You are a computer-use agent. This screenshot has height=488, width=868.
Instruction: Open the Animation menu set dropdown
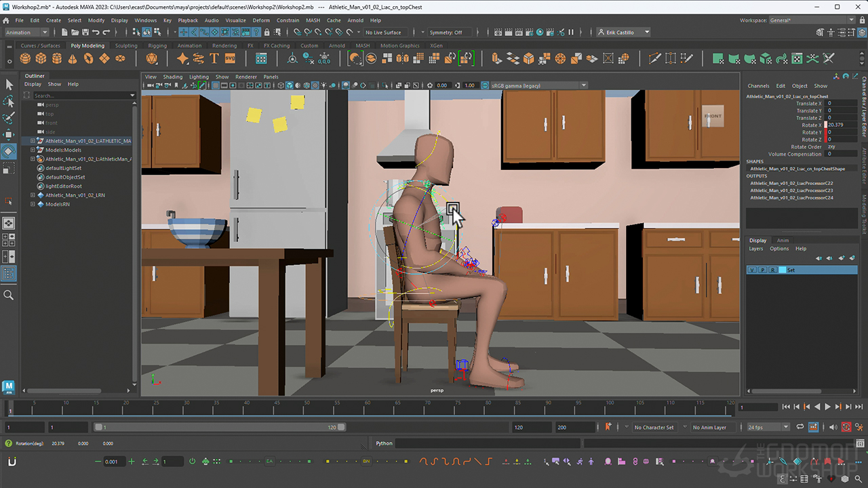pos(26,32)
